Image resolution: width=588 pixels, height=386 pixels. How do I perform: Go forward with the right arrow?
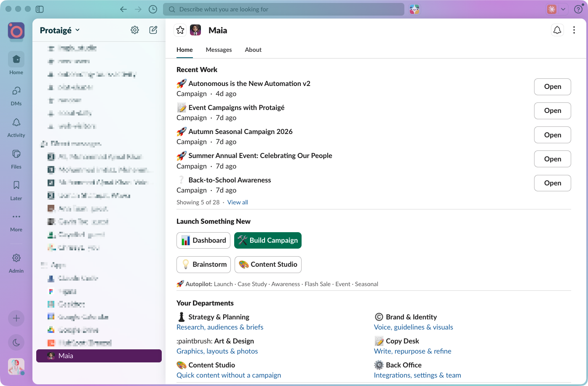click(x=138, y=9)
